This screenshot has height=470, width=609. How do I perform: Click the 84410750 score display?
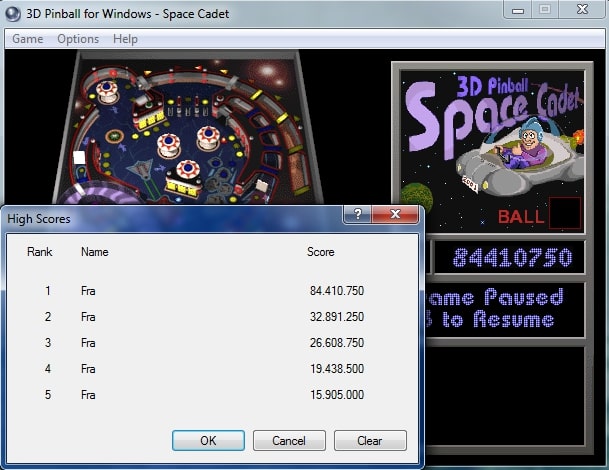coord(512,258)
